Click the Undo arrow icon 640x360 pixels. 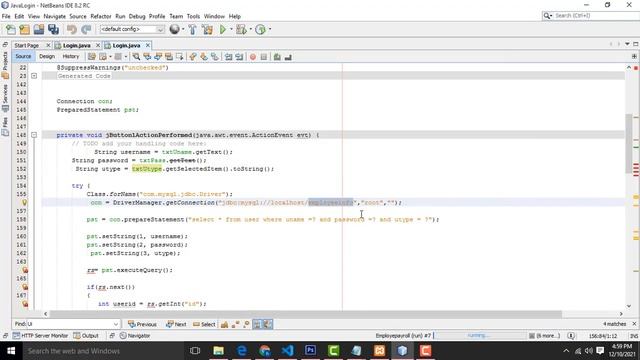pyautogui.click(x=72, y=29)
